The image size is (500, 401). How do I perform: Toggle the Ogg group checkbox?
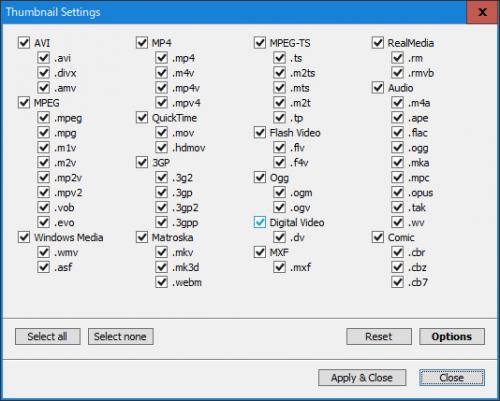(x=260, y=177)
